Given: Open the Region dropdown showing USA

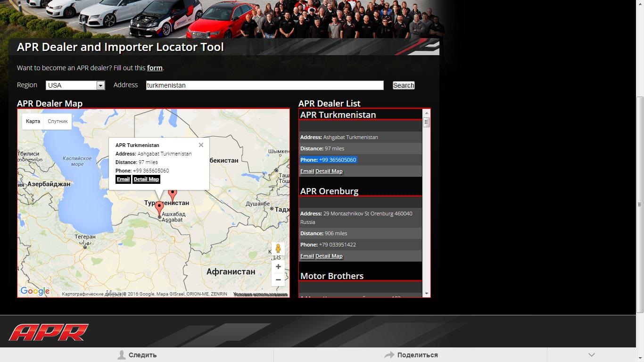Looking at the screenshot, I should click(100, 85).
